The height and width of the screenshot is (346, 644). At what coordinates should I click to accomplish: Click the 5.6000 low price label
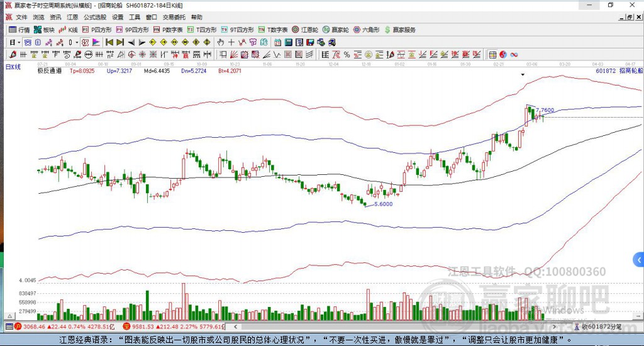(383, 204)
